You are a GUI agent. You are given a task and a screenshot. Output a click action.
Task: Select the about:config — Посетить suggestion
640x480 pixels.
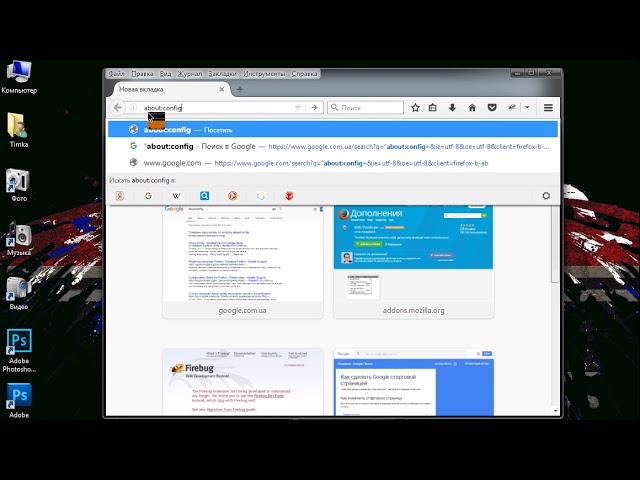point(333,129)
